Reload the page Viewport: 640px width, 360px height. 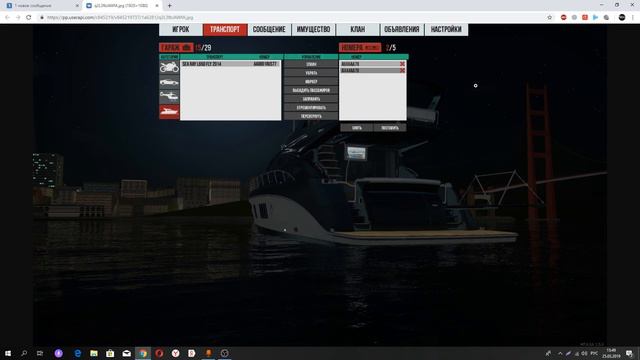tap(29, 18)
